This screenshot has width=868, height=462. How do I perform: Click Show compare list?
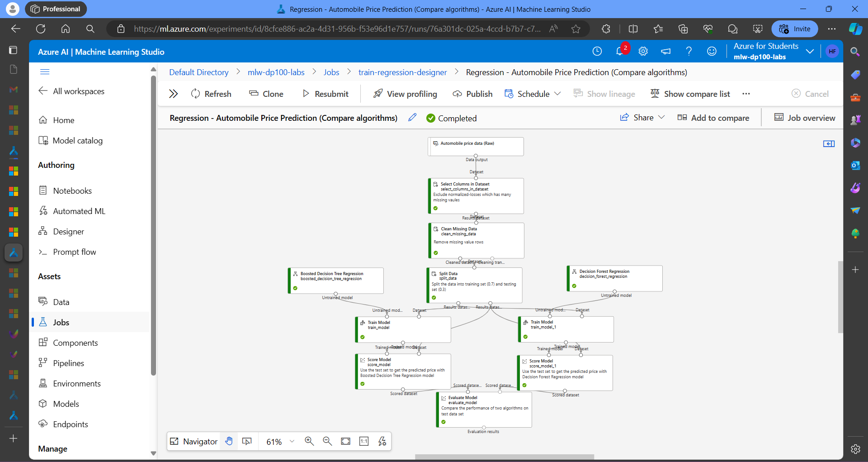pyautogui.click(x=690, y=94)
